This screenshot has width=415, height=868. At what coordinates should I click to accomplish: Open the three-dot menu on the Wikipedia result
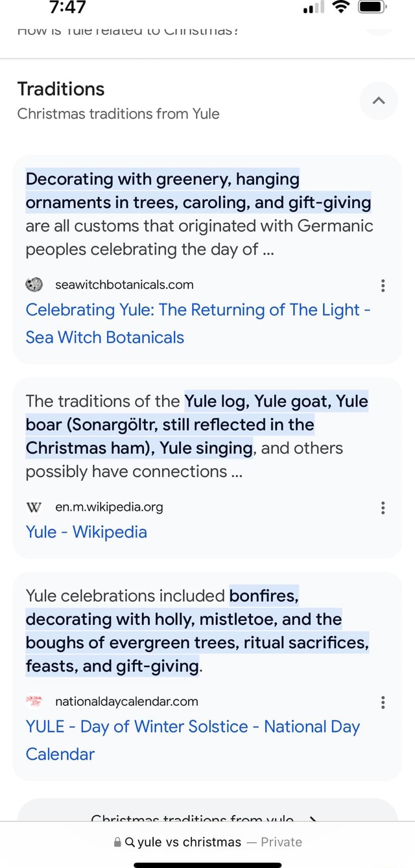pos(383,508)
